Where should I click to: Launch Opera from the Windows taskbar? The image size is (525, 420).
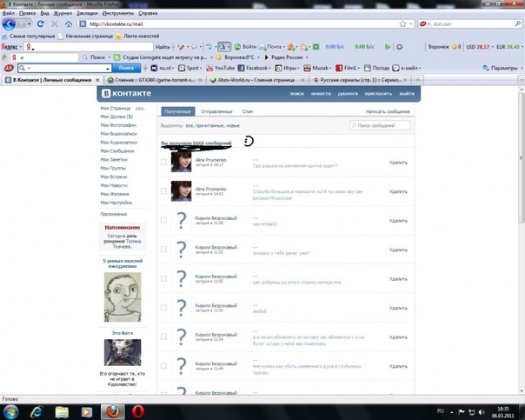click(x=138, y=411)
